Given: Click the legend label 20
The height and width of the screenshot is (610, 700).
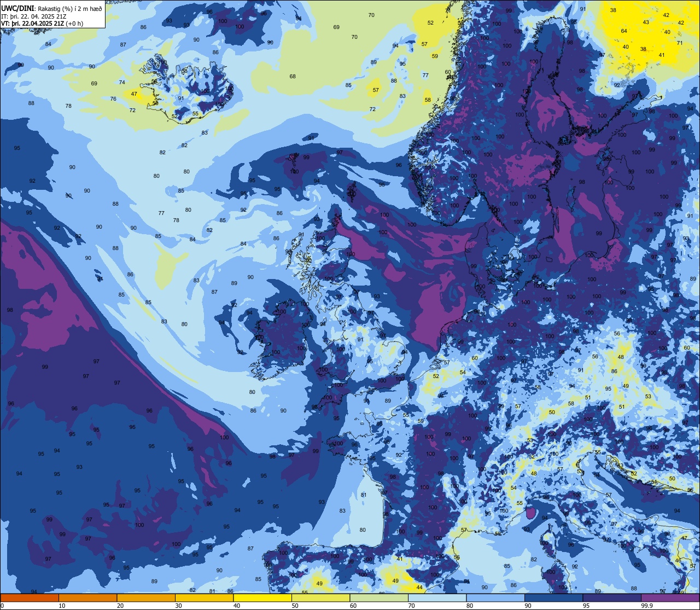Looking at the screenshot, I should pos(120,606).
